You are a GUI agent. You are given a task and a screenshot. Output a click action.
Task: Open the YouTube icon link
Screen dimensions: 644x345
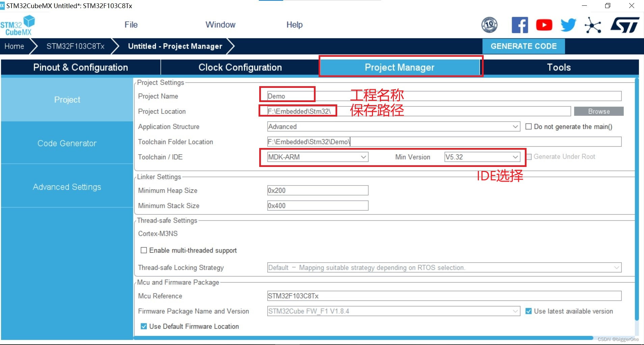[x=544, y=25]
